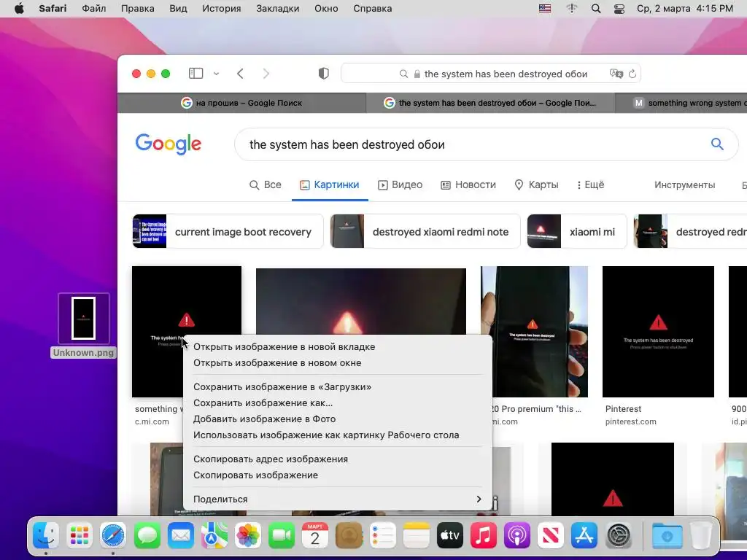Open Apple TV from the Dock
Screen dimensions: 747x560
449,536
